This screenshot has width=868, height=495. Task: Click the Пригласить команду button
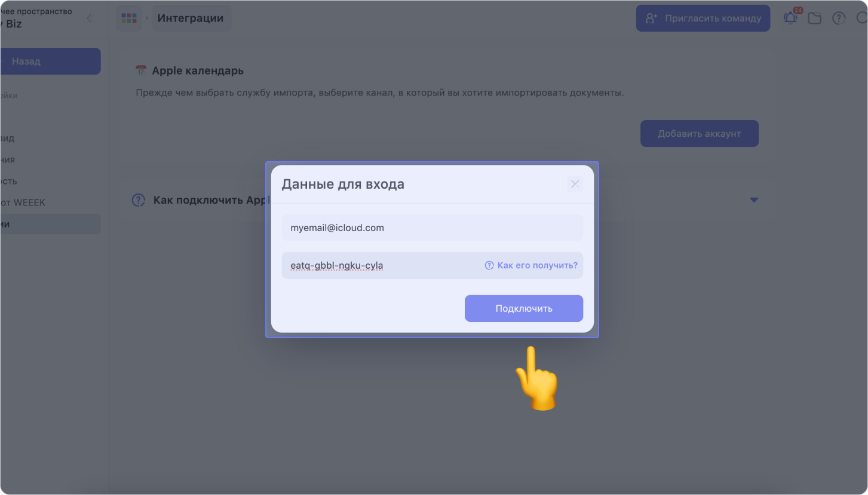tap(703, 18)
